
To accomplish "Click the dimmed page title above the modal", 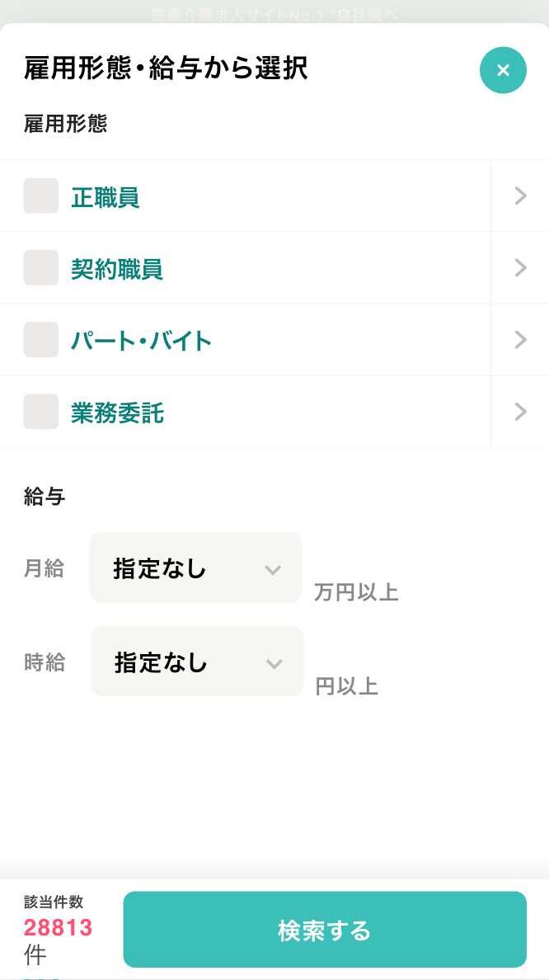I will coord(274,12).
